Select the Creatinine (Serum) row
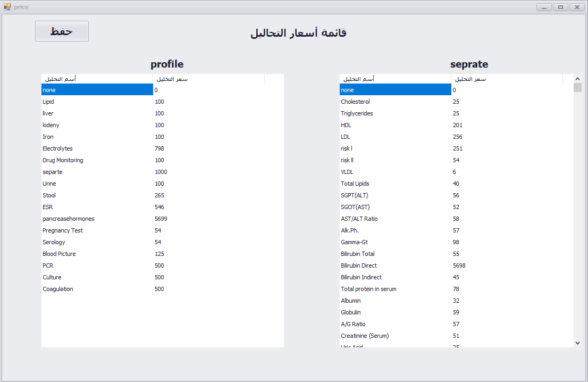 [365, 336]
